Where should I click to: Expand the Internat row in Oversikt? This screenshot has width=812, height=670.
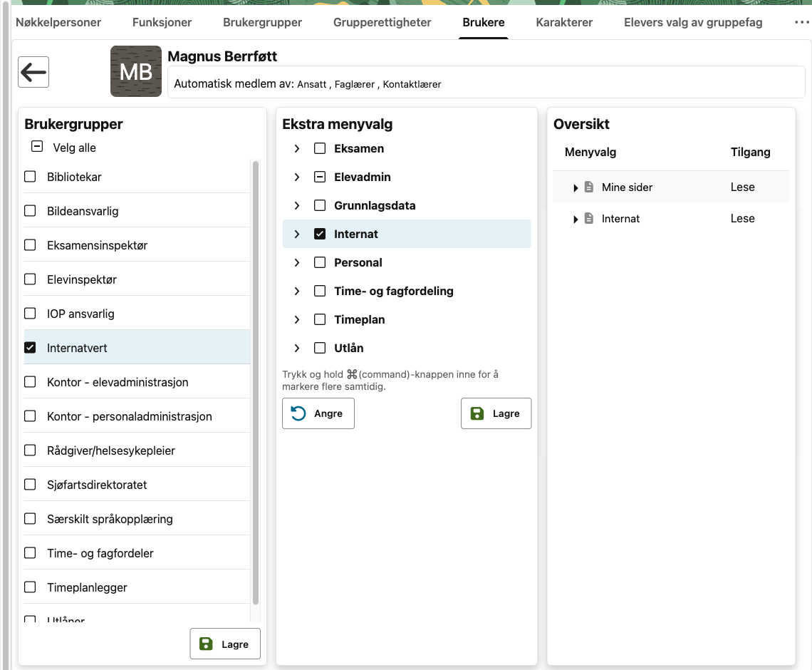(x=576, y=220)
